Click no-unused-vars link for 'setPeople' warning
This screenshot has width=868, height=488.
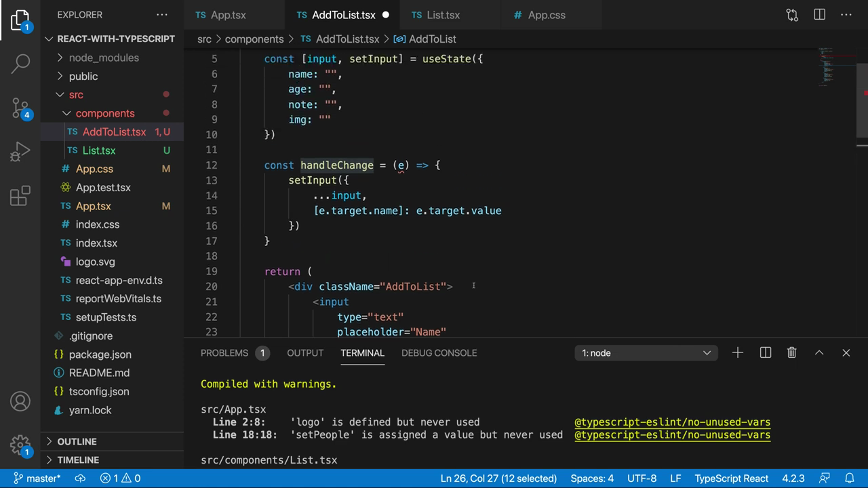[672, 435]
